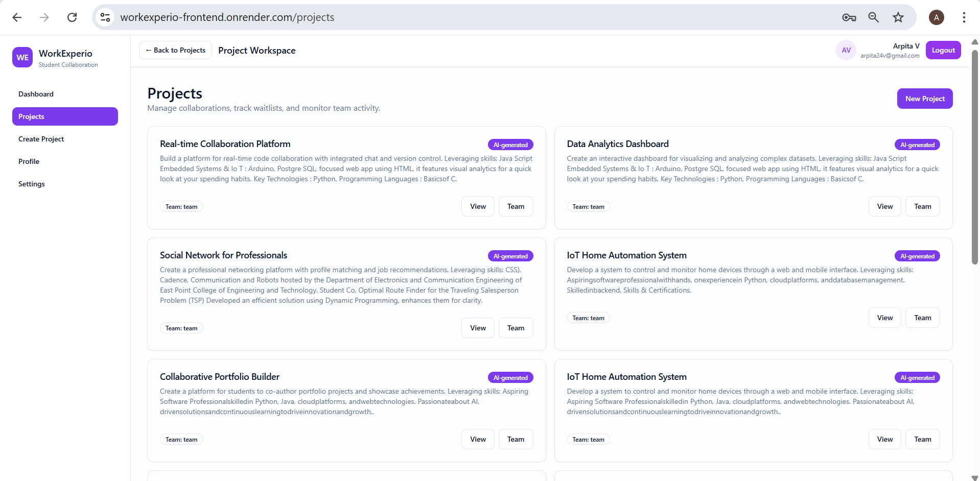
Task: Click the Projects page heading
Action: point(175,93)
